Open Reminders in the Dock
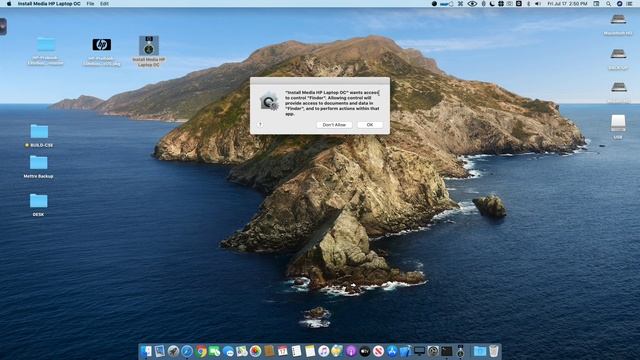The image size is (640, 360). 297,351
